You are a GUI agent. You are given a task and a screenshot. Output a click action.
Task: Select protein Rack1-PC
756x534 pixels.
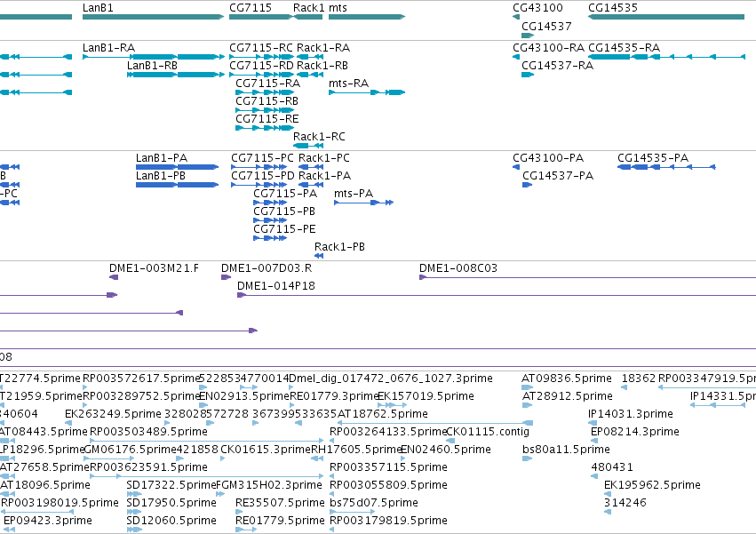[x=311, y=167]
